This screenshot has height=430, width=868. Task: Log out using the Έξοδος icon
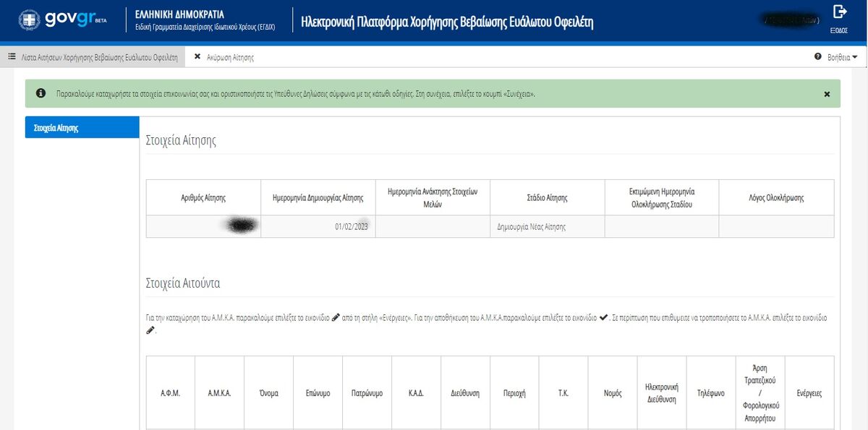click(x=840, y=12)
